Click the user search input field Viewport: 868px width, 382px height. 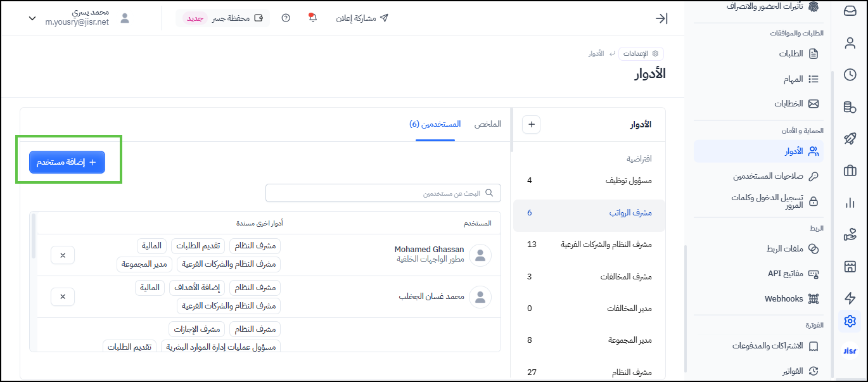point(383,193)
